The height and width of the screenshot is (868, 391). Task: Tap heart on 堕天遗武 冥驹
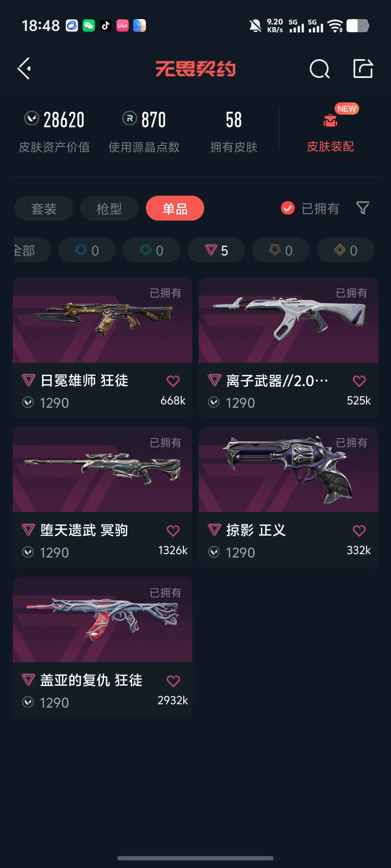(x=173, y=531)
